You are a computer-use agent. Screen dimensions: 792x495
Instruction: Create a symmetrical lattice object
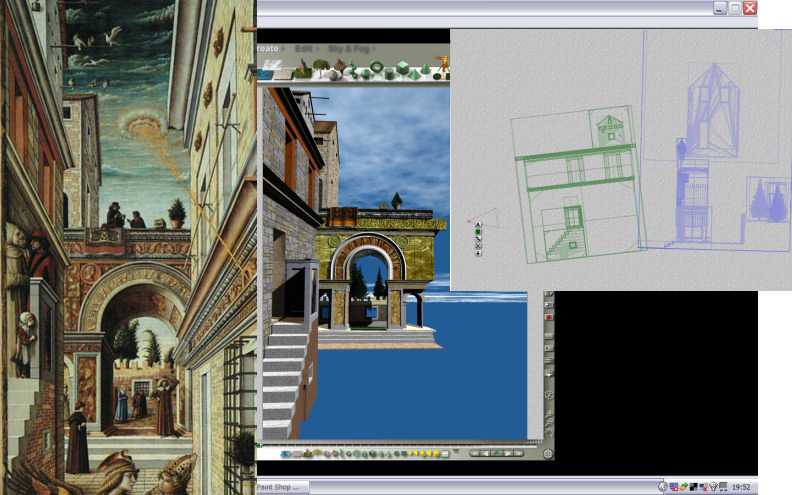tap(341, 66)
